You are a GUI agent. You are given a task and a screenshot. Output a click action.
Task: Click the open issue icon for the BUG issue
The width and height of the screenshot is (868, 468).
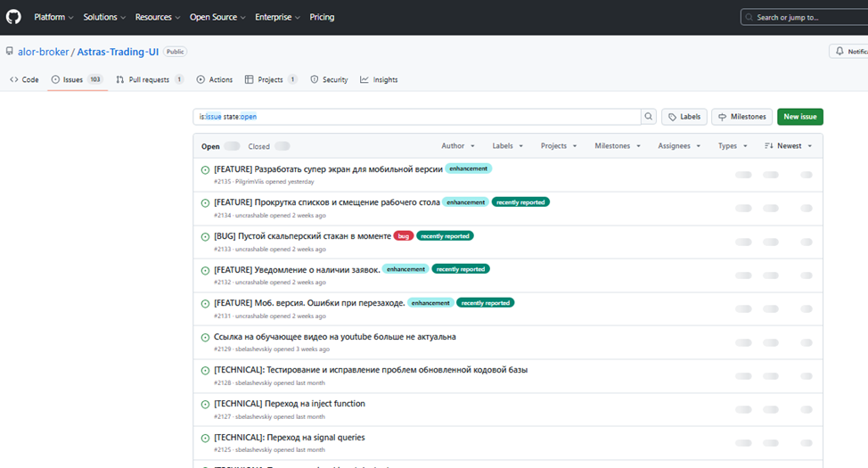(205, 236)
